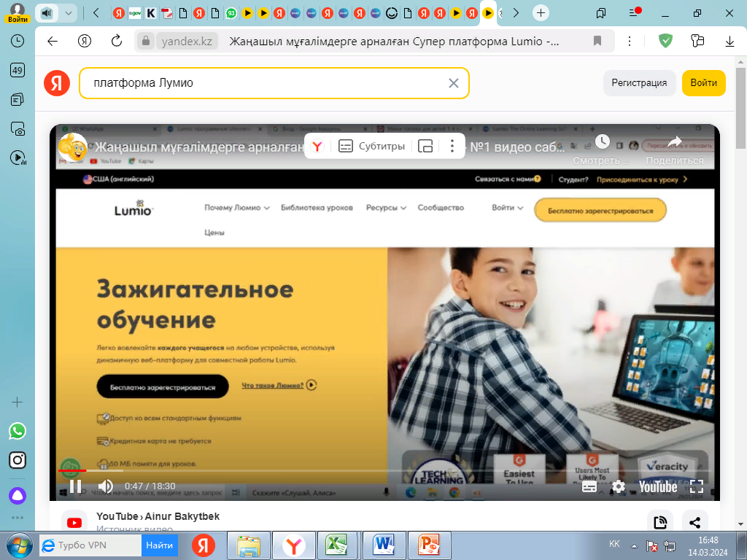
Task: Open address bar three-dot menu
Action: [630, 42]
